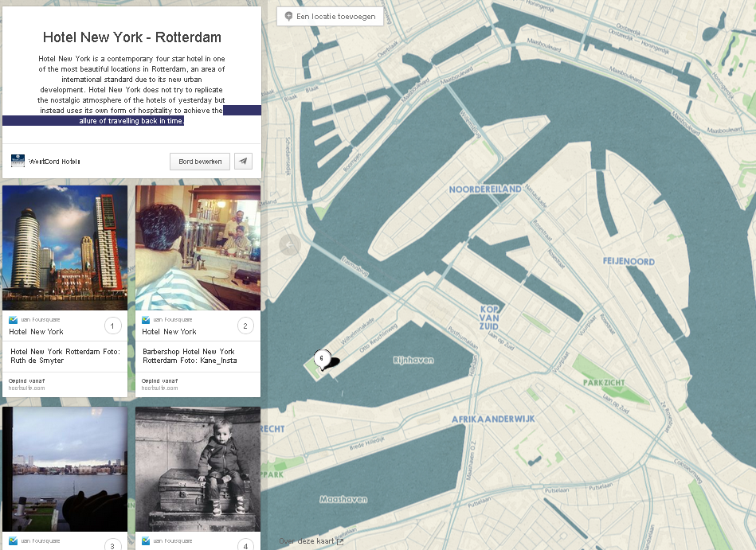Click the PARKZICHT map label
This screenshot has height=550, width=756.
tap(604, 383)
